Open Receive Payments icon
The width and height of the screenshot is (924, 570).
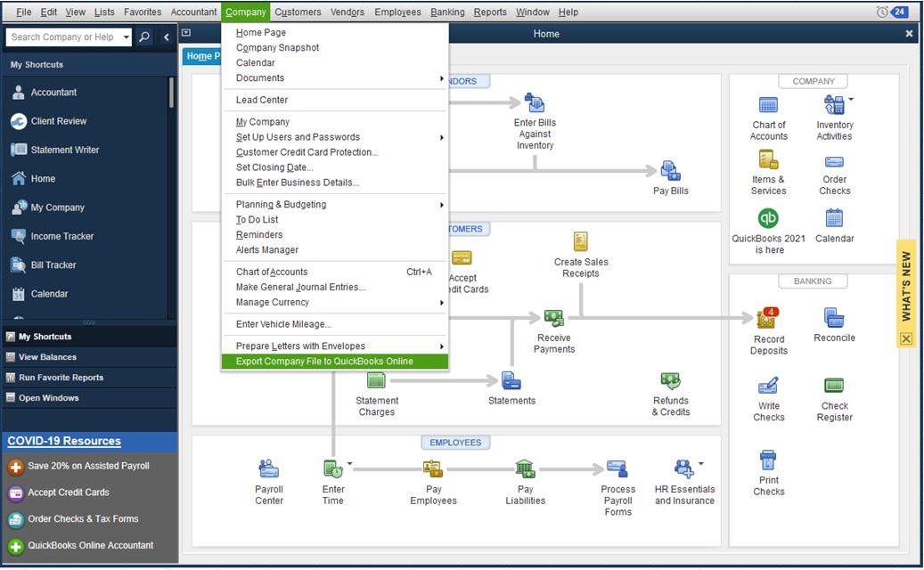553,318
